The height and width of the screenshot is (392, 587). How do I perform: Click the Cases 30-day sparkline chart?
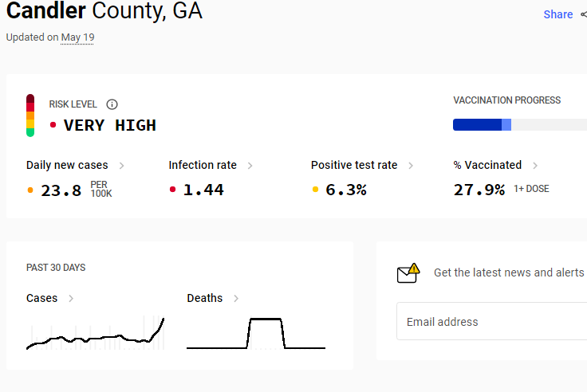[x=96, y=333]
